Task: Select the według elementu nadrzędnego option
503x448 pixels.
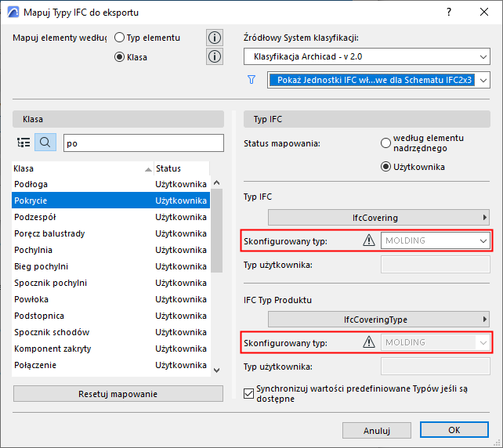Action: pyautogui.click(x=385, y=143)
